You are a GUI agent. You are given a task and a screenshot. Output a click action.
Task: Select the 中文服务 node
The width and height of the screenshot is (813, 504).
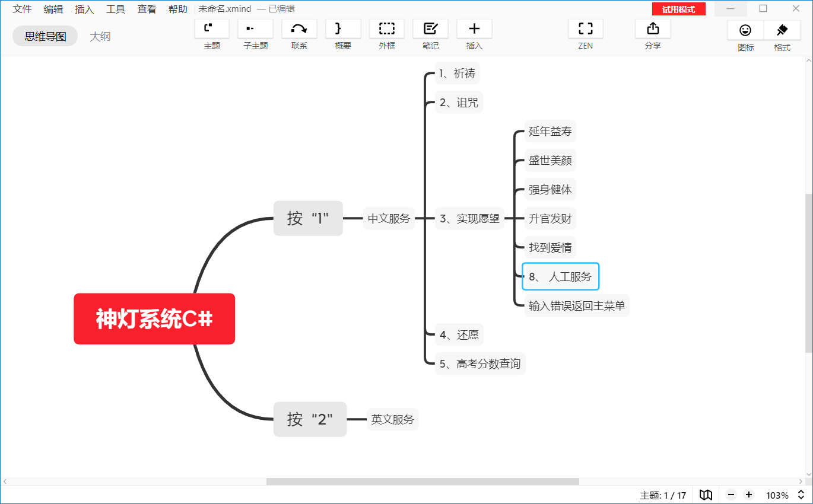point(389,218)
